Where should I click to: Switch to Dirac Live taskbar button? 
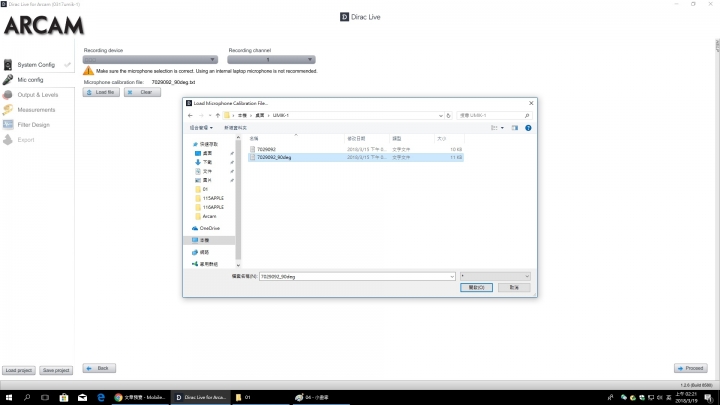click(201, 398)
